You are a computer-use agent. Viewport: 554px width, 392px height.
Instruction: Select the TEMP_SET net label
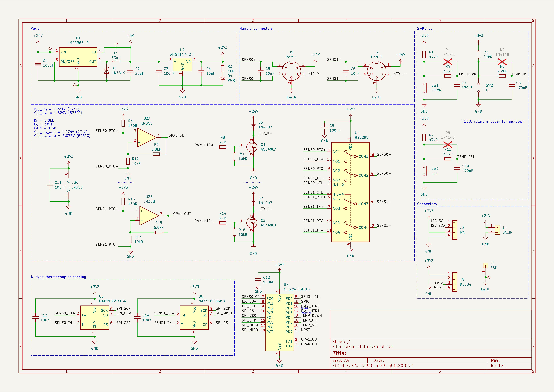point(466,157)
